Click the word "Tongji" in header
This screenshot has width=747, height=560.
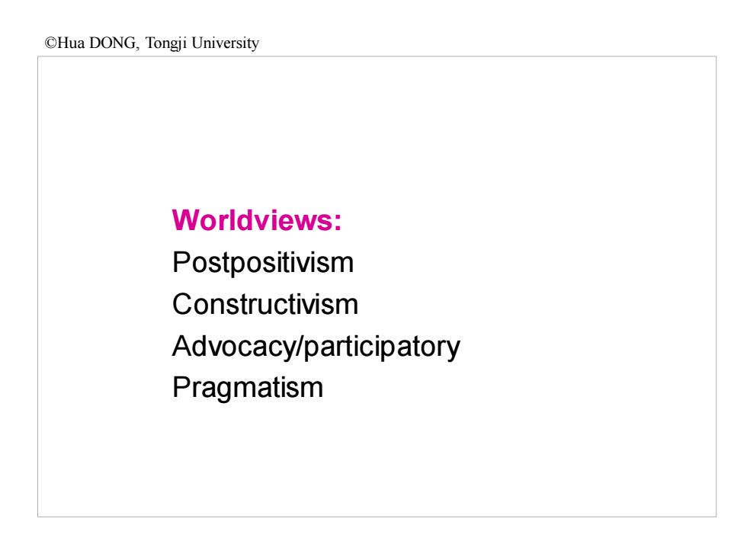click(166, 44)
